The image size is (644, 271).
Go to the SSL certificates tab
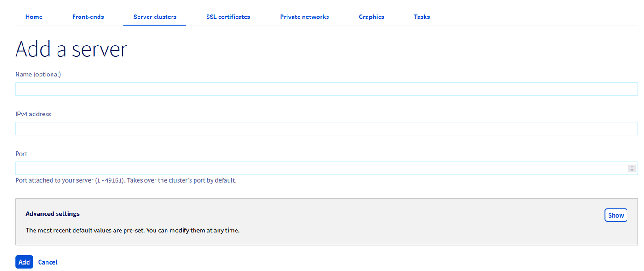pos(228,17)
